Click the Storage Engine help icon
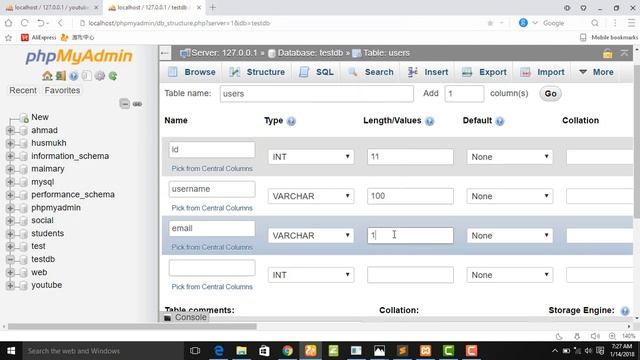This screenshot has height=360, width=640. tap(624, 311)
